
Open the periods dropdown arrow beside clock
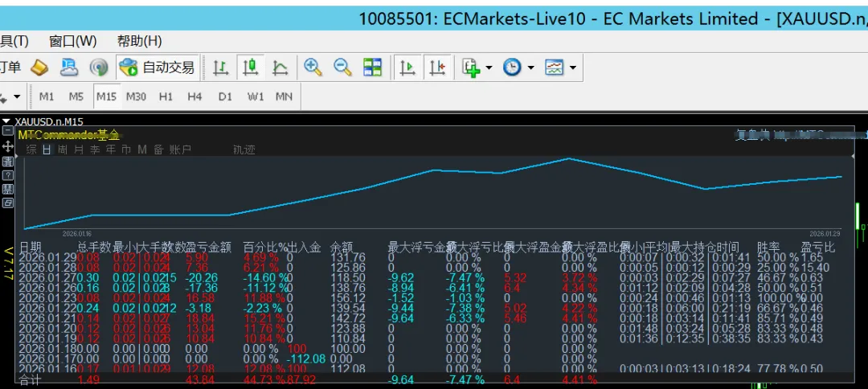tap(531, 68)
